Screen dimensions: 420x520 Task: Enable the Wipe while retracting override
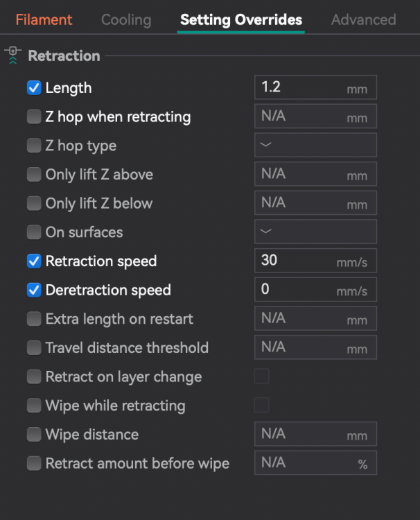pyautogui.click(x=34, y=406)
